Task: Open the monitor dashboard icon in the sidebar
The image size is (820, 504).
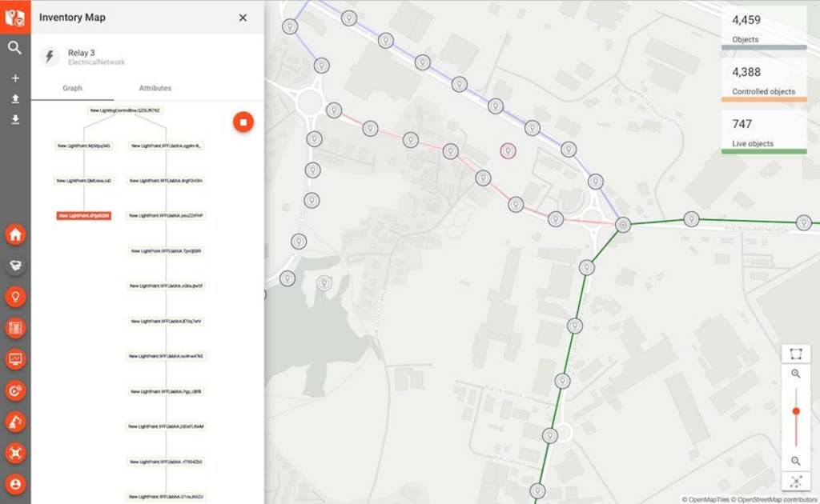Action: [14, 358]
